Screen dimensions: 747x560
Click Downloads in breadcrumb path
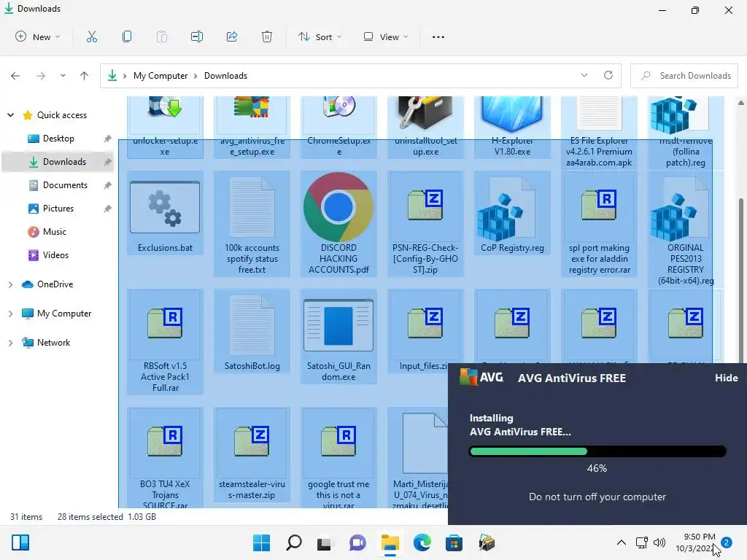(226, 76)
